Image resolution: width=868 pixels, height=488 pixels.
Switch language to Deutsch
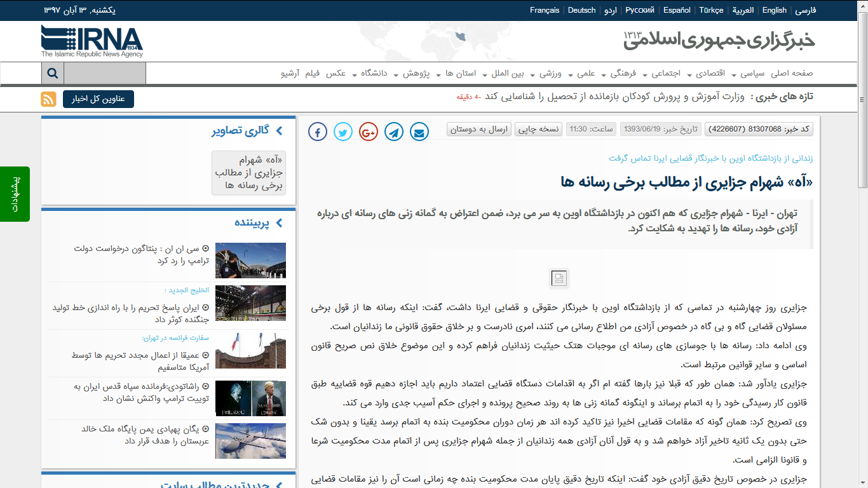(x=581, y=10)
